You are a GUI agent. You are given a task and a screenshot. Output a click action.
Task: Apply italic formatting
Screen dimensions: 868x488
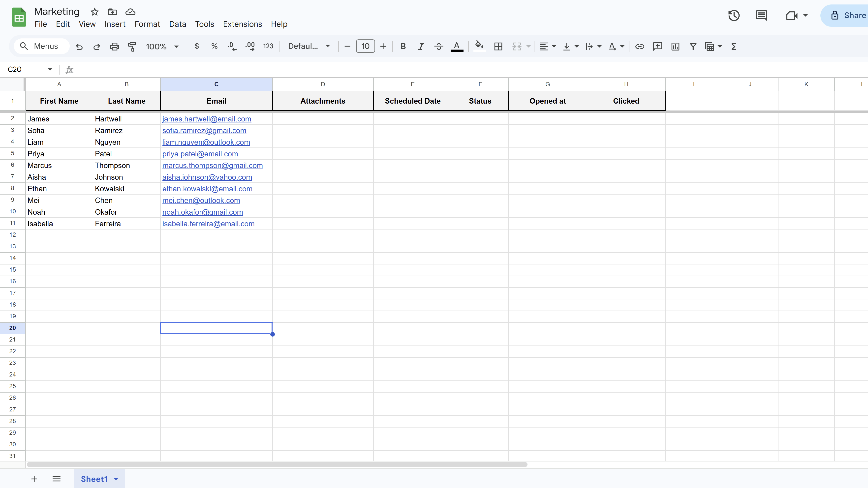point(421,46)
